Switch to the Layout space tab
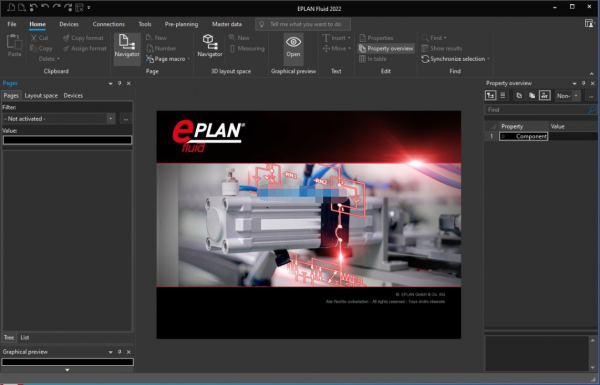Image resolution: width=600 pixels, height=385 pixels. pyautogui.click(x=41, y=96)
